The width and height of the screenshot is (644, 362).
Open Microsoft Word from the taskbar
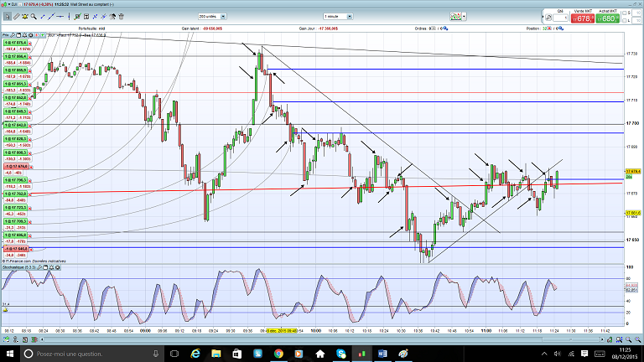pos(382,354)
